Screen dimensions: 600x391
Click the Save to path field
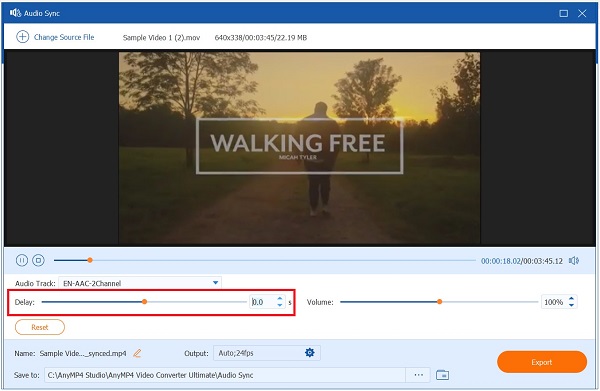point(225,375)
